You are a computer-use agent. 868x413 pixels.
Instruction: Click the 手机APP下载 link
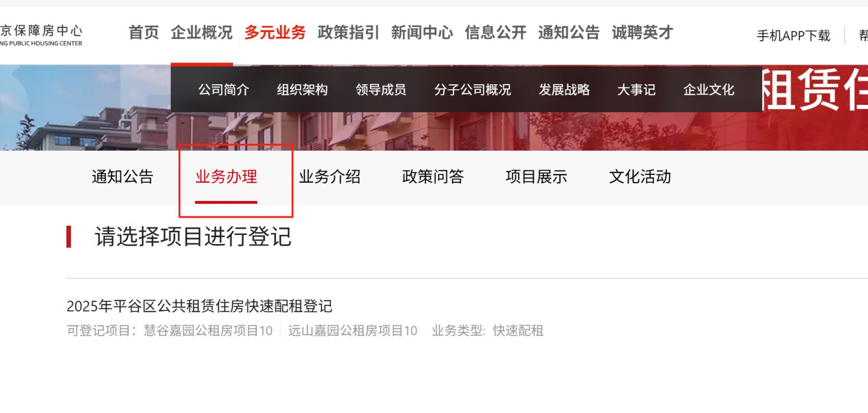(794, 36)
